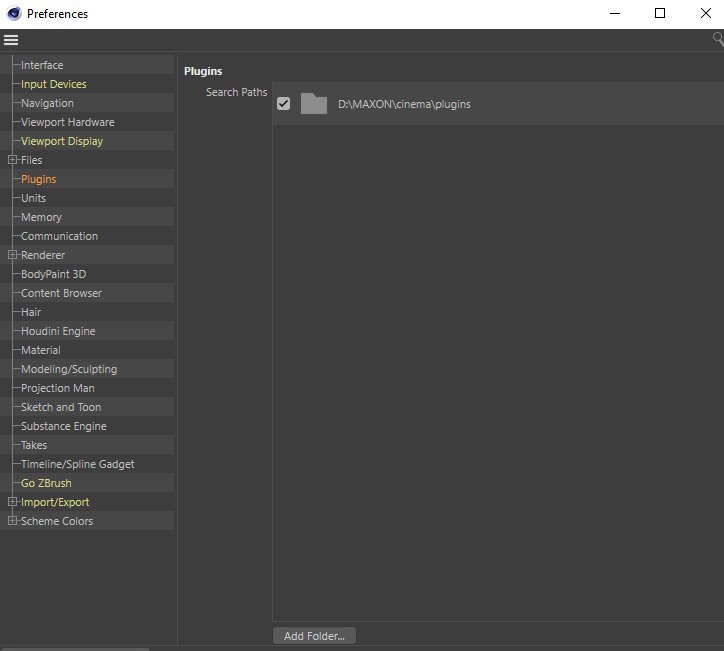
Task: Open Modeling/Sculpting preferences
Action: 69,369
